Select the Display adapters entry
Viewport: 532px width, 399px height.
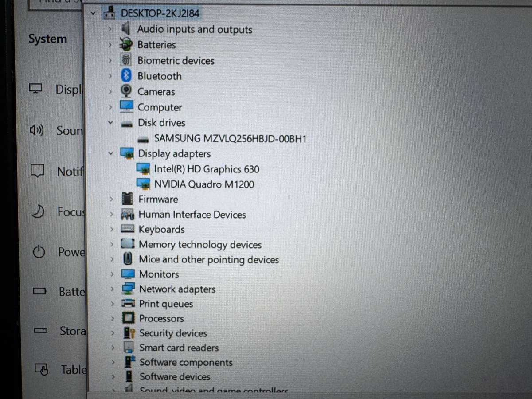[174, 153]
